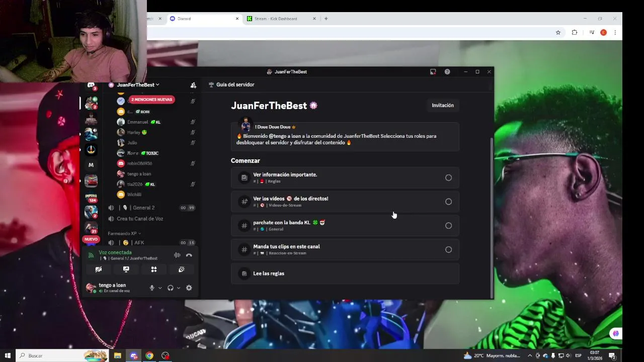Toggle headphone deafen in user panel

171,288
